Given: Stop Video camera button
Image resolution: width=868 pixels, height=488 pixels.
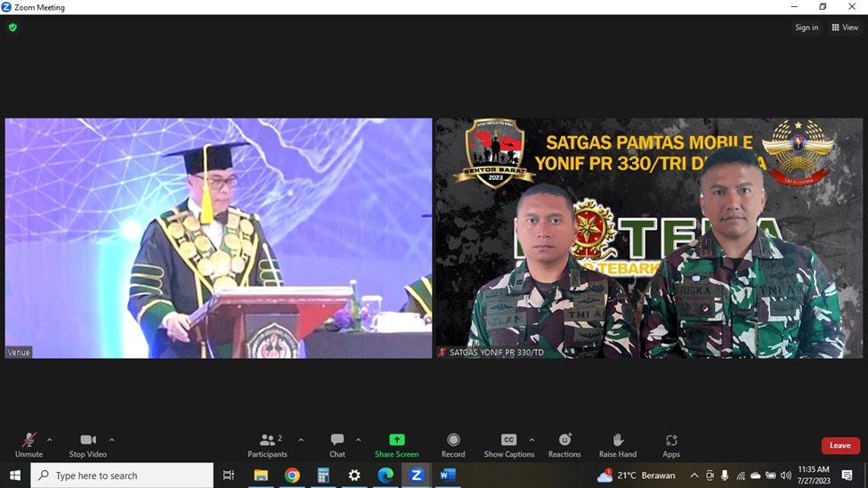Looking at the screenshot, I should (x=87, y=445).
